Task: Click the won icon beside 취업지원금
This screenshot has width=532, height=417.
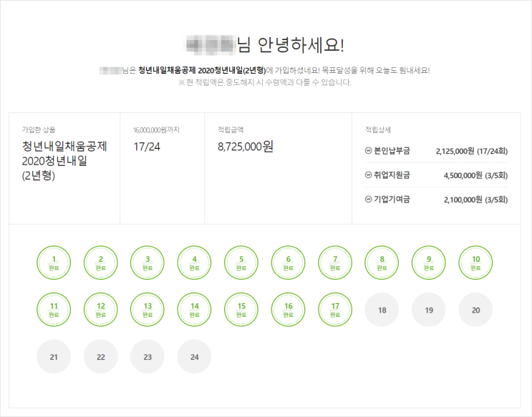Action: click(368, 175)
